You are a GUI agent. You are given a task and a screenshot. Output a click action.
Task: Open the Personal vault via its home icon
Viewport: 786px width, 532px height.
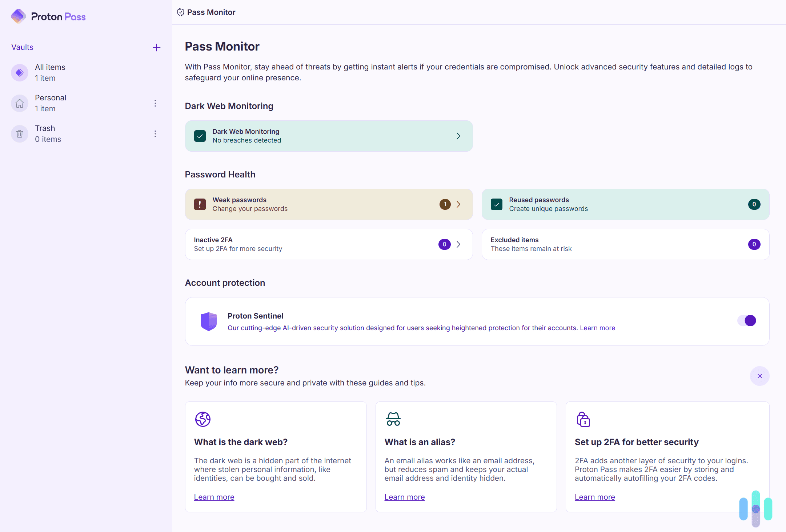coord(19,103)
